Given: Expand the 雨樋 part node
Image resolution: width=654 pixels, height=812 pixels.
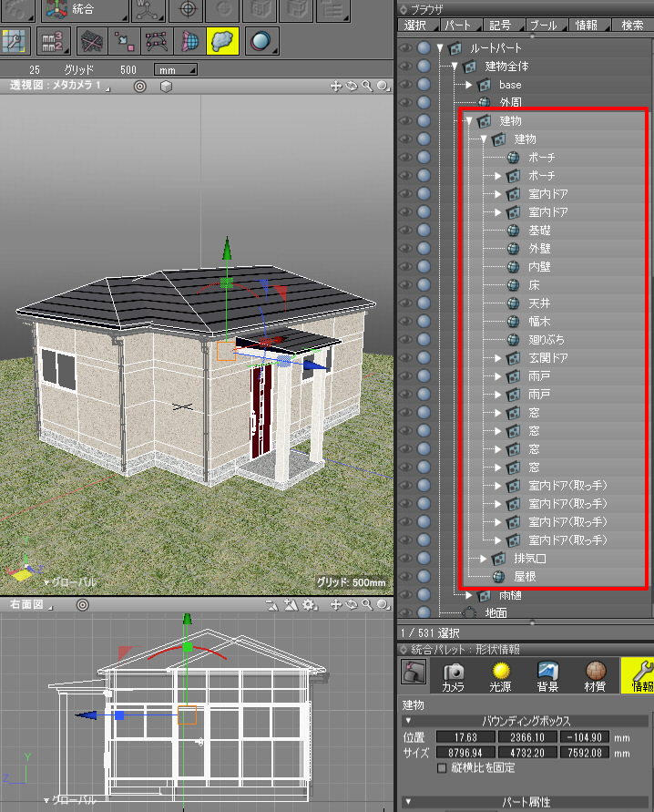Looking at the screenshot, I should 469,595.
